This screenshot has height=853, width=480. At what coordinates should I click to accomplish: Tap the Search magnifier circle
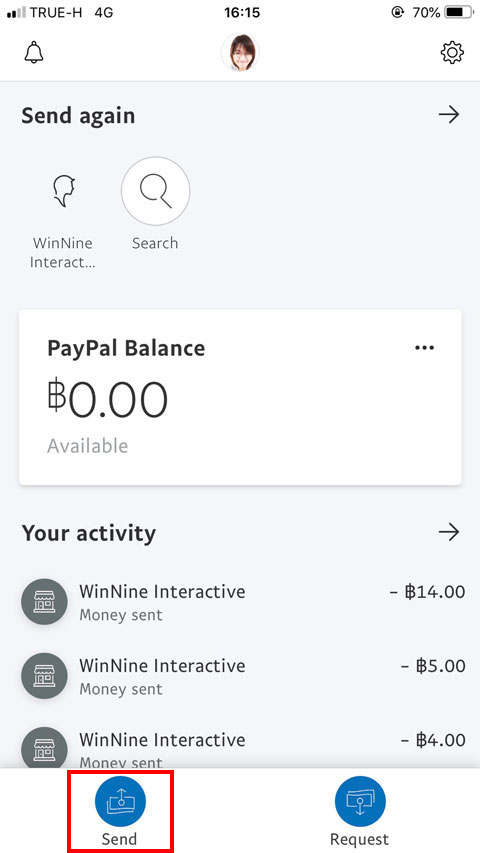[x=156, y=191]
